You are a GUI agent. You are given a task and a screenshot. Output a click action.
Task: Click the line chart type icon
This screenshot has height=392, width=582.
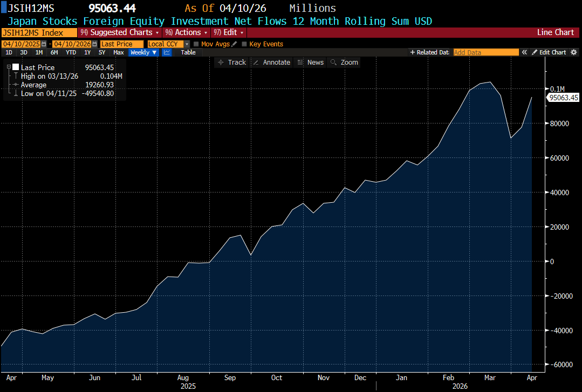coord(167,52)
